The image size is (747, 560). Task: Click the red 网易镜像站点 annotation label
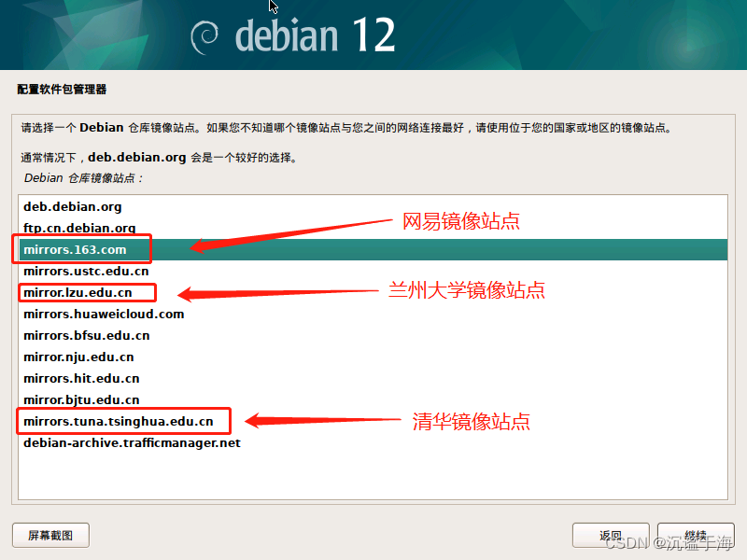460,221
